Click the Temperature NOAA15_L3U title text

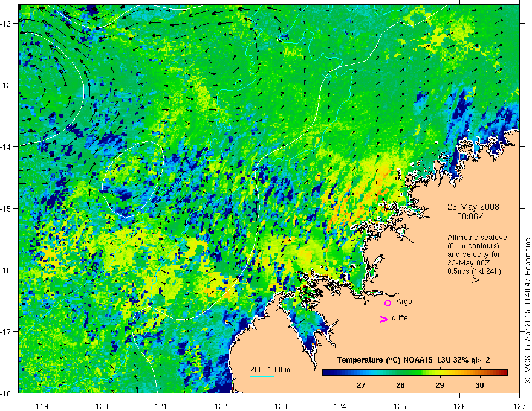(414, 360)
